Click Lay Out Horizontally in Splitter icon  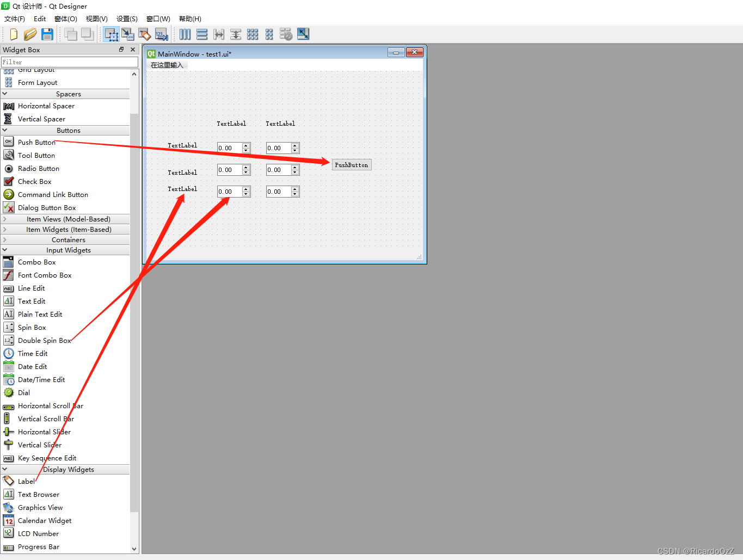coord(219,34)
